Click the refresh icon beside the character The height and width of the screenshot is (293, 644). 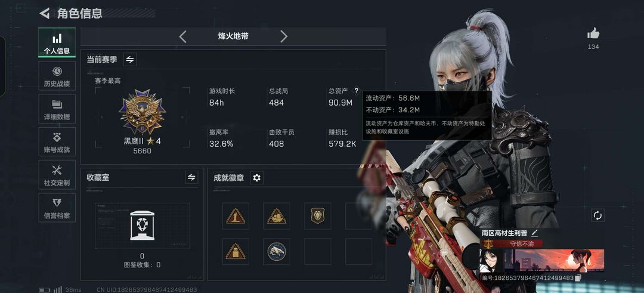coord(597,215)
